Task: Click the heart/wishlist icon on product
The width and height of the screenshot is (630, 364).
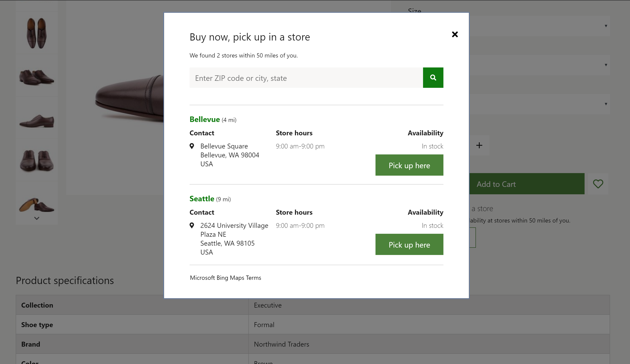Action: 598,184
